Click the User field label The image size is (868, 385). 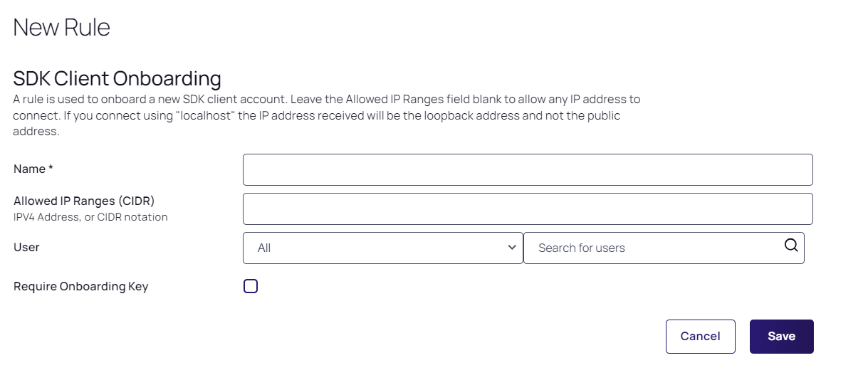click(26, 248)
